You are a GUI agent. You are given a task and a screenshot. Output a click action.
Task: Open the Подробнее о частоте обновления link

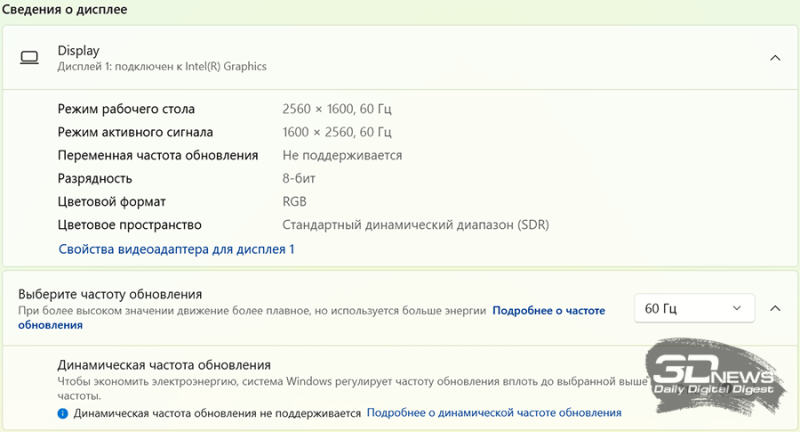coord(548,311)
